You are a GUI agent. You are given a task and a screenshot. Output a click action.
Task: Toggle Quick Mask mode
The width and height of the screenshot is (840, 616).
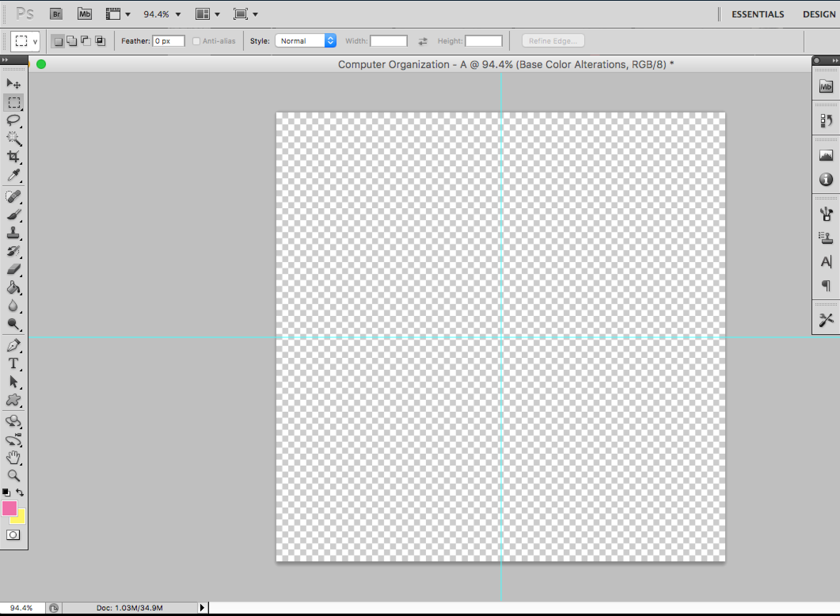(13, 535)
